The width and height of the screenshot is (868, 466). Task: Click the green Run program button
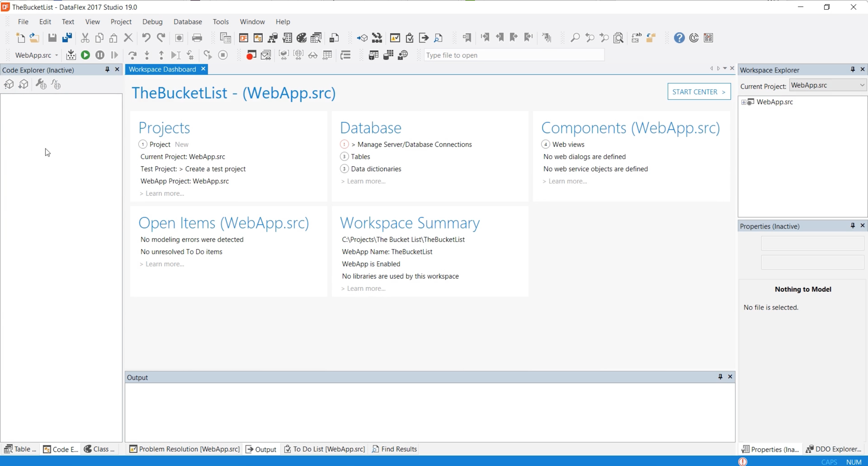click(x=85, y=55)
